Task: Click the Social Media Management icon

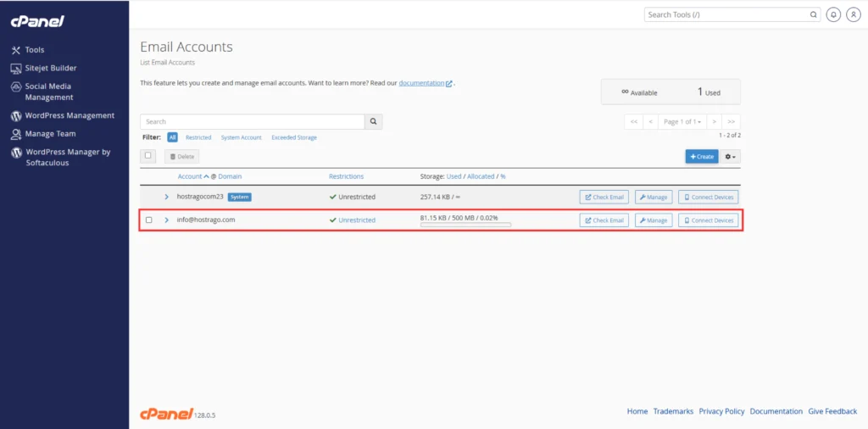Action: click(x=15, y=87)
